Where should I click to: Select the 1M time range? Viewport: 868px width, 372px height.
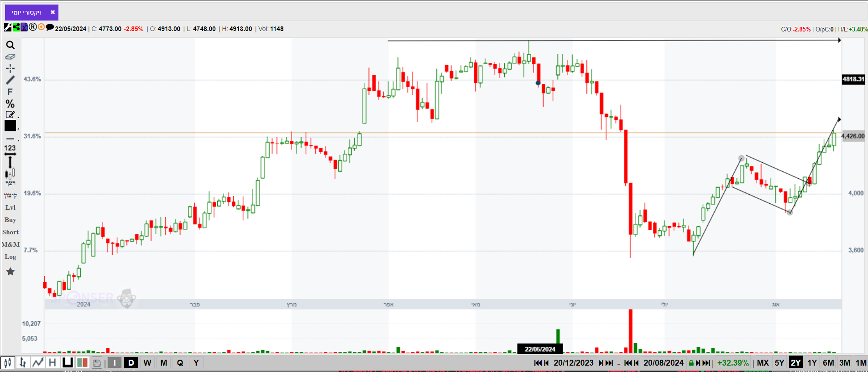click(x=861, y=363)
